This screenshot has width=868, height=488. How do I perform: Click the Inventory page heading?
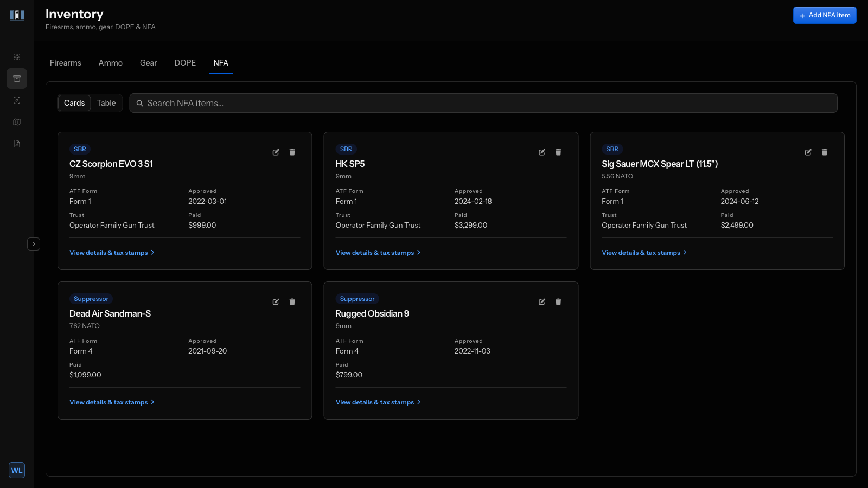point(74,14)
